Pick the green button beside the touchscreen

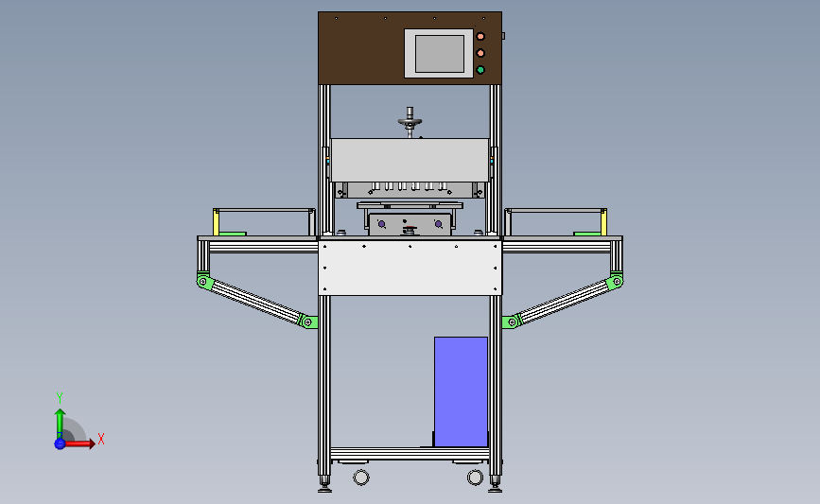[x=480, y=70]
